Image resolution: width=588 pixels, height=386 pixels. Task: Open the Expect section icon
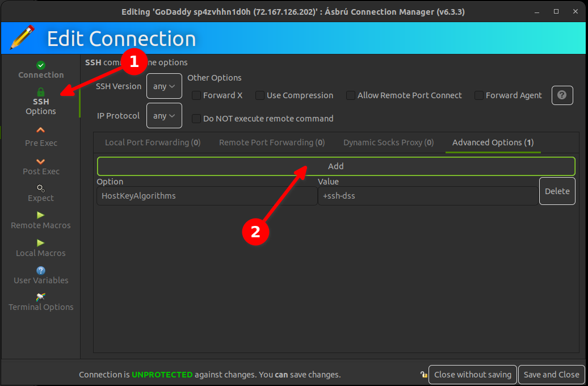[41, 188]
